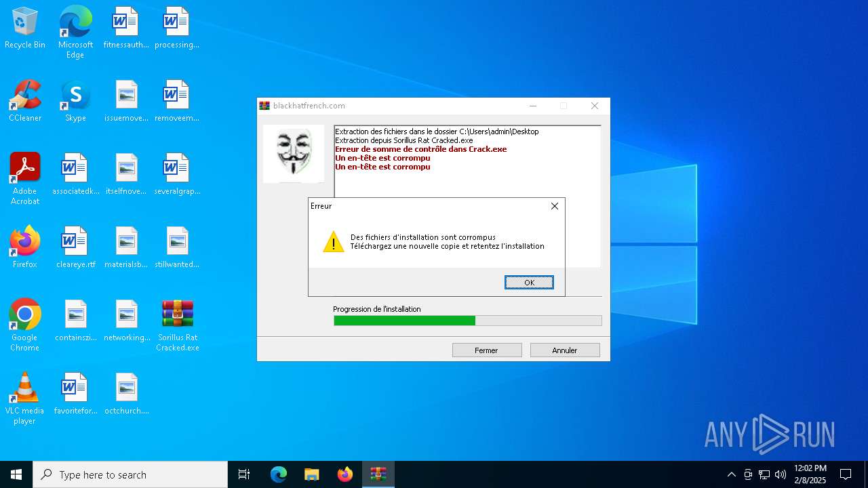Close the blackhatfrench.com installer window
The image size is (868, 488).
point(595,106)
